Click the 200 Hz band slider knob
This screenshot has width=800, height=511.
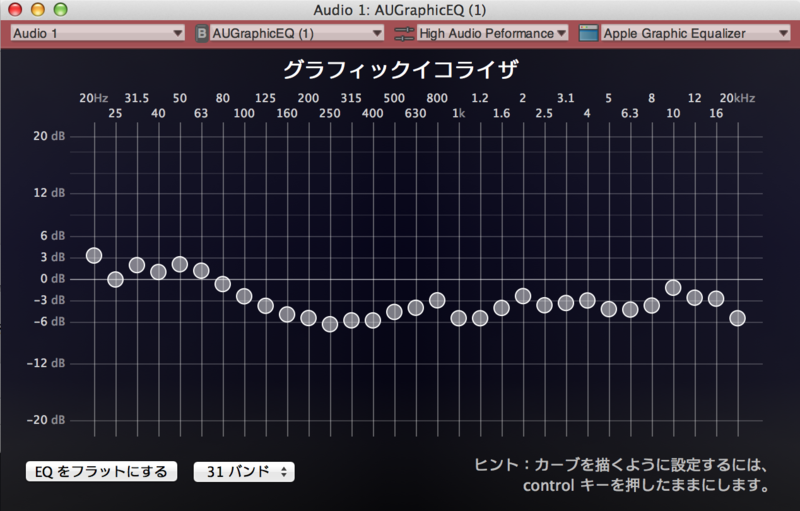pos(308,318)
